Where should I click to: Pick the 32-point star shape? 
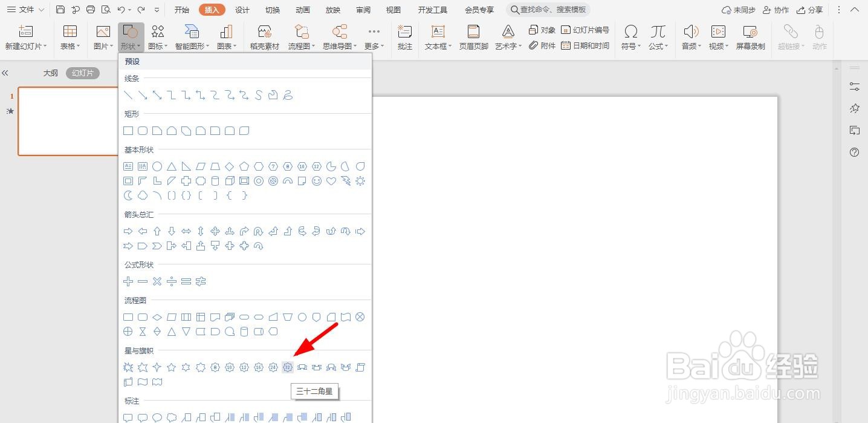(x=288, y=367)
